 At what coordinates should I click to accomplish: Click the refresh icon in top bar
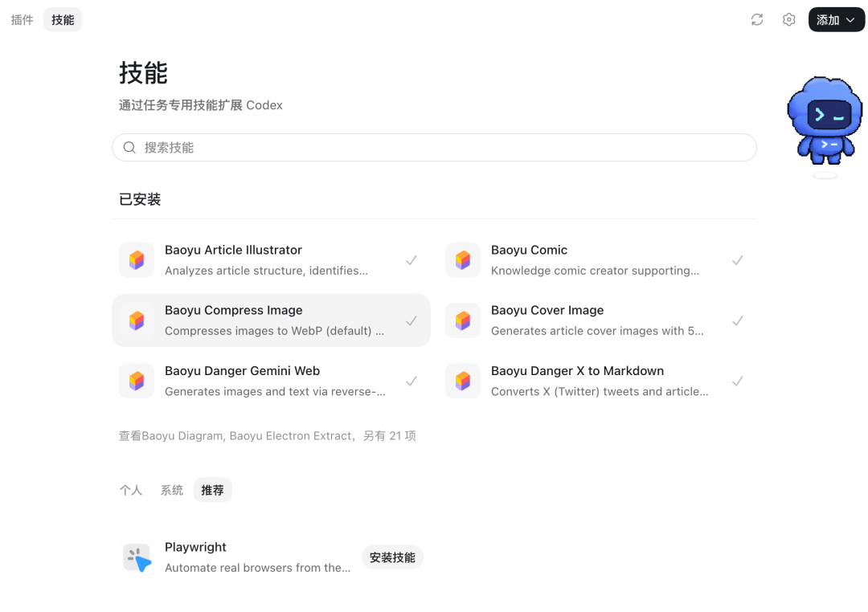[x=757, y=20]
